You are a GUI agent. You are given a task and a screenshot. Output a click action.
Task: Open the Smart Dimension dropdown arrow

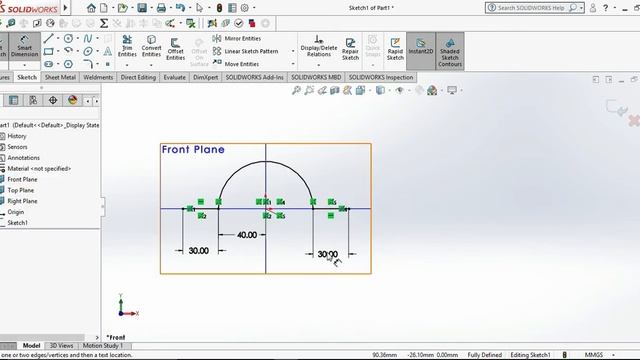24,65
